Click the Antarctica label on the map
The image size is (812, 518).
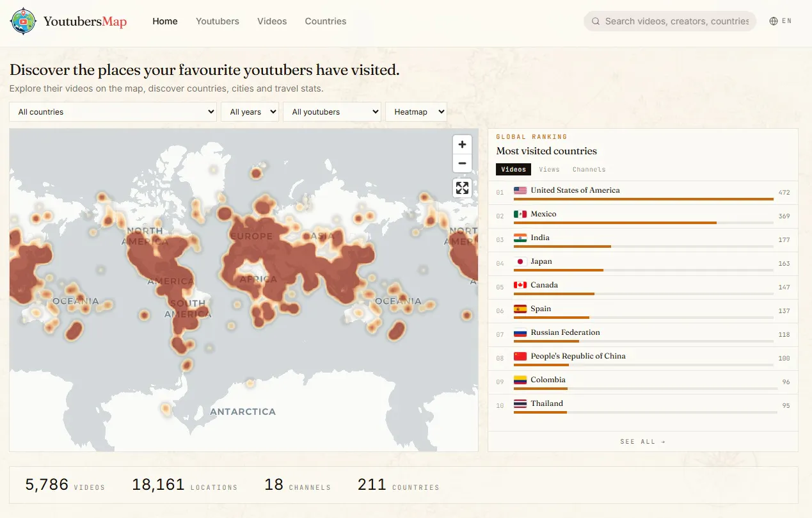243,412
